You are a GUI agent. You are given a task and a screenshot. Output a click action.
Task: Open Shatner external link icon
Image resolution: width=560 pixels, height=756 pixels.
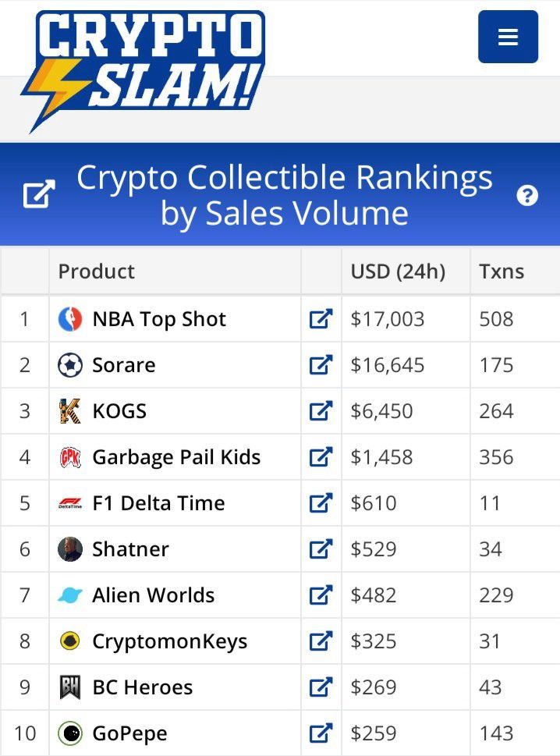[x=321, y=549]
